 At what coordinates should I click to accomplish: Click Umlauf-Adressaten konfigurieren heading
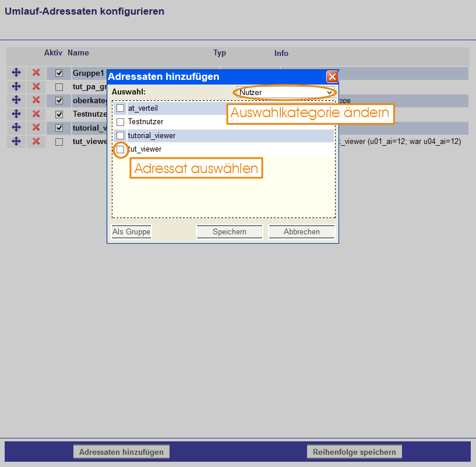tap(84, 12)
